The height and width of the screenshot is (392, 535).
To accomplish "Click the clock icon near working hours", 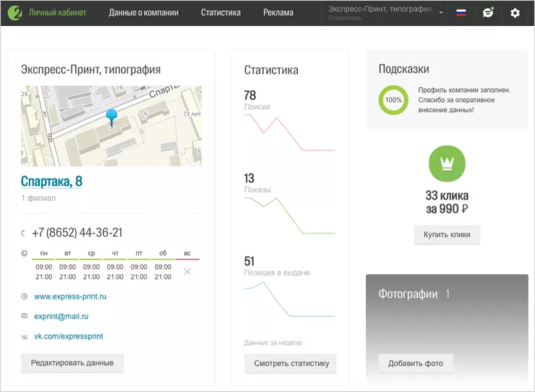I will coord(25,254).
